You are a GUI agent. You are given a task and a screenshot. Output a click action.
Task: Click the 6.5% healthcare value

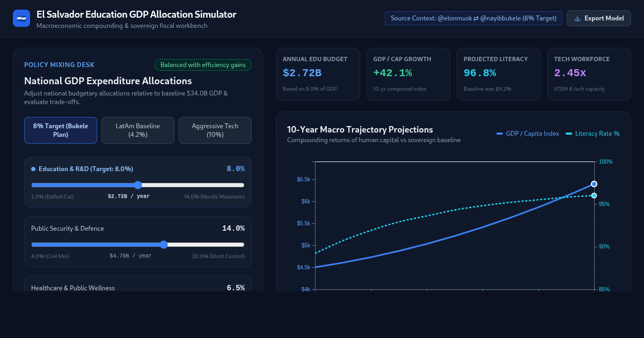(x=236, y=288)
